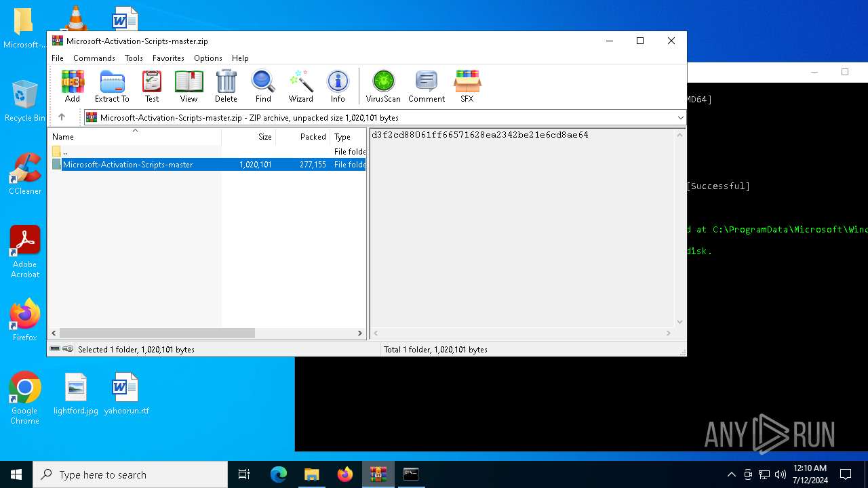Open the Options menu

pos(208,58)
